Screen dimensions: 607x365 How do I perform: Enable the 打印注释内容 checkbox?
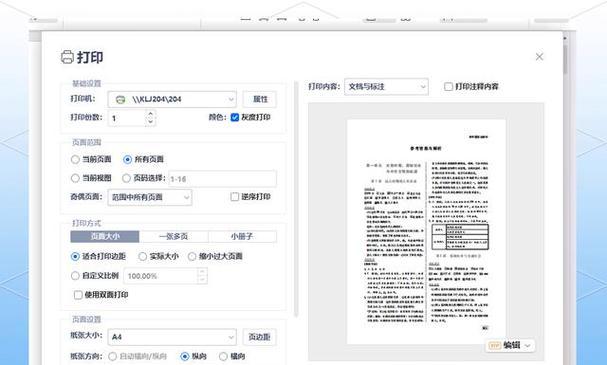tap(448, 87)
